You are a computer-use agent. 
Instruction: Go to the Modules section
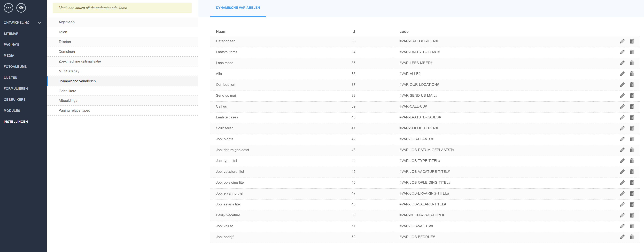(x=12, y=110)
